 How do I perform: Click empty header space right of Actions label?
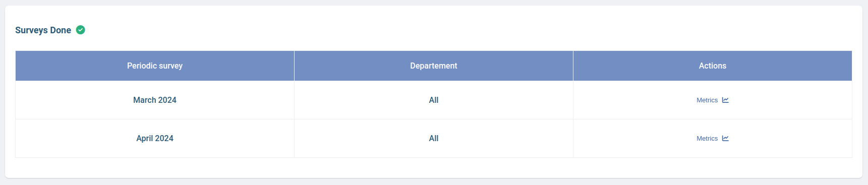(x=789, y=66)
